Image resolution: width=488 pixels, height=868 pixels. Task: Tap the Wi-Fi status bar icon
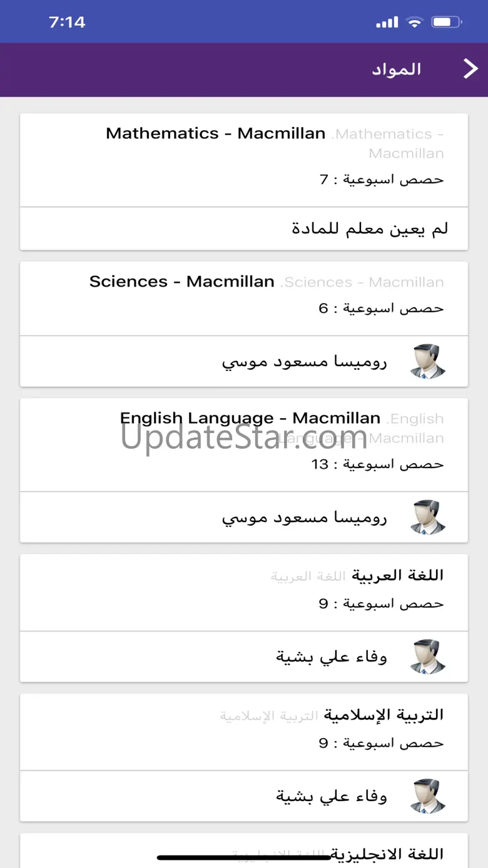[414, 23]
